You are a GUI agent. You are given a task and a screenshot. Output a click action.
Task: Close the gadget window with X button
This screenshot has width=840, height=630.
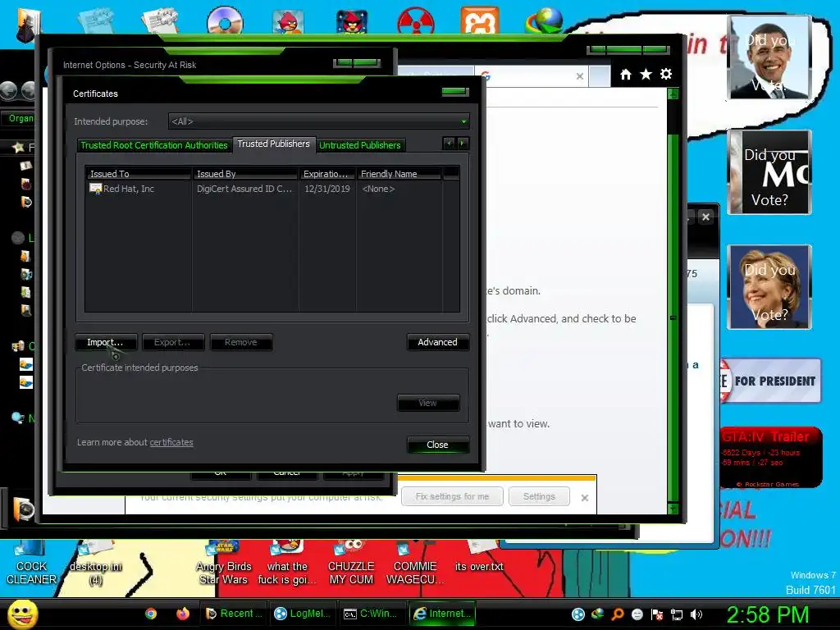pyautogui.click(x=705, y=217)
